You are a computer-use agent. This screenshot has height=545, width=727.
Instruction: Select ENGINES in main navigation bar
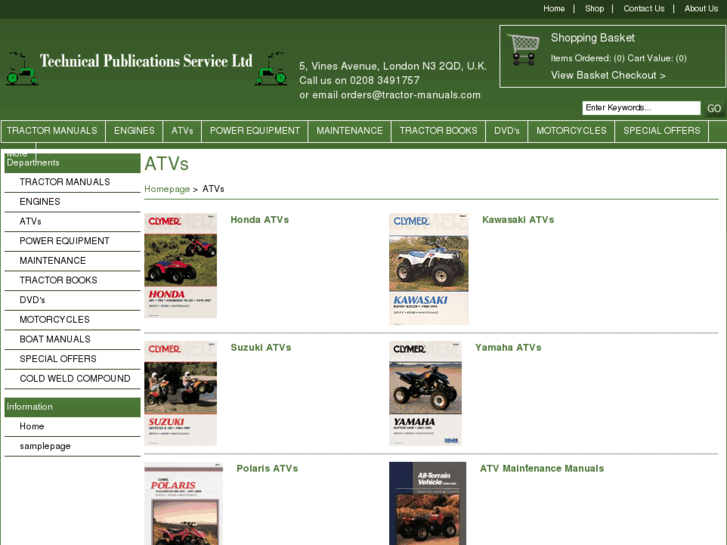pyautogui.click(x=134, y=131)
